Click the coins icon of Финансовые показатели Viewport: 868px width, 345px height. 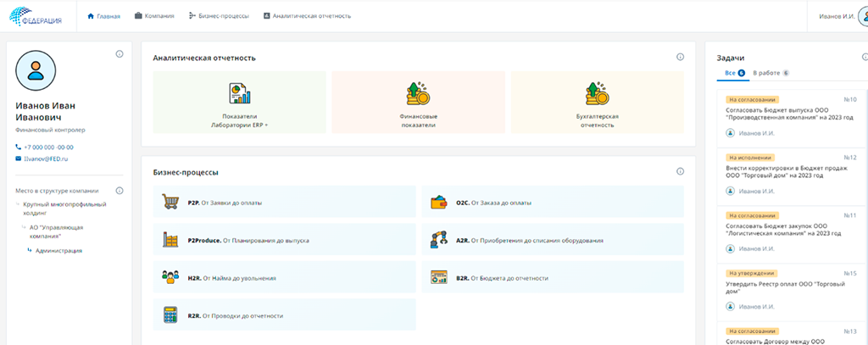(x=417, y=93)
